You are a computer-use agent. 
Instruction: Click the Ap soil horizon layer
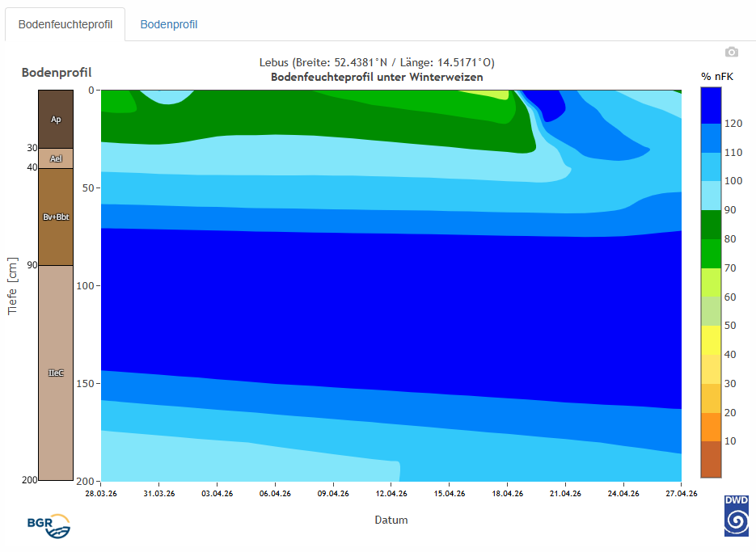pyautogui.click(x=56, y=119)
